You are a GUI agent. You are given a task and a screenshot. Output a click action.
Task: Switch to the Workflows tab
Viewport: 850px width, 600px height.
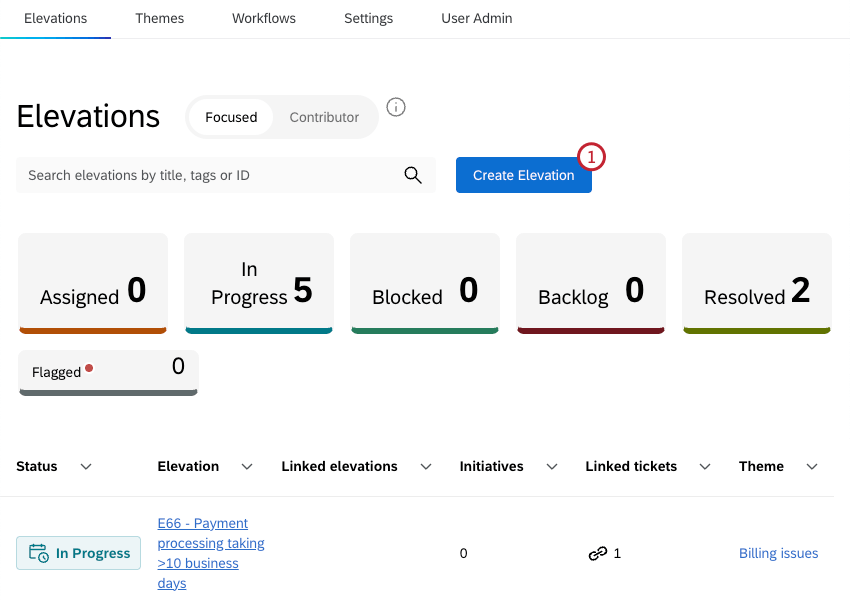(263, 18)
